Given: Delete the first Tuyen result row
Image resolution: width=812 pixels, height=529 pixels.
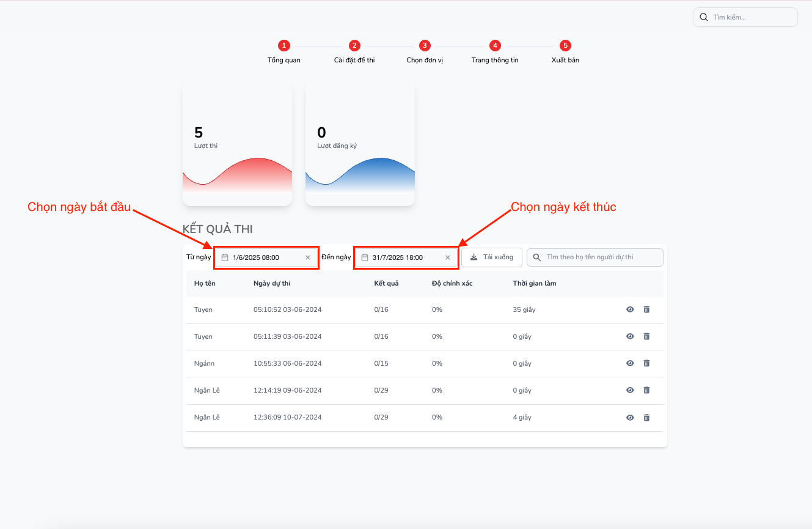Looking at the screenshot, I should (x=646, y=309).
